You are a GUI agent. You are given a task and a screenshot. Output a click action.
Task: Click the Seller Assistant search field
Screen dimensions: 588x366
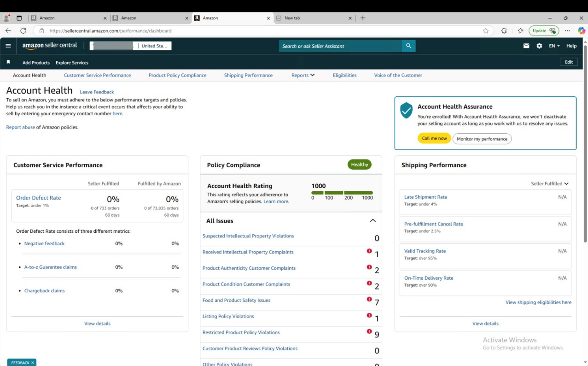pyautogui.click(x=340, y=46)
